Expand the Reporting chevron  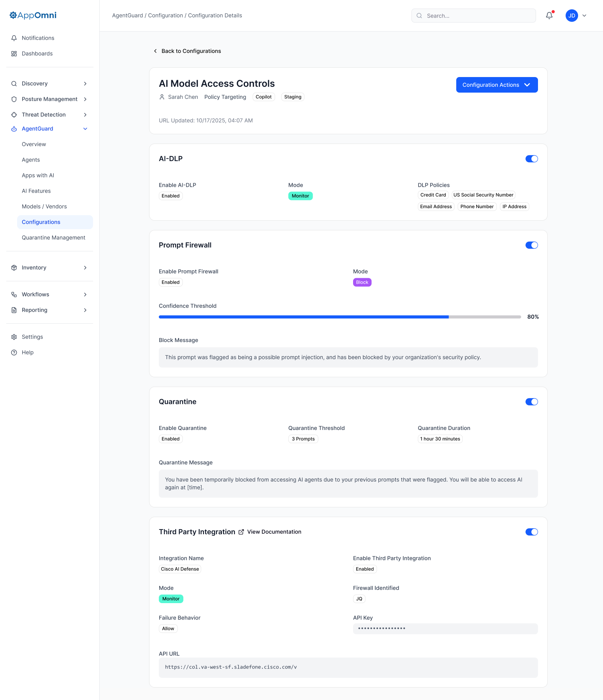click(x=85, y=310)
